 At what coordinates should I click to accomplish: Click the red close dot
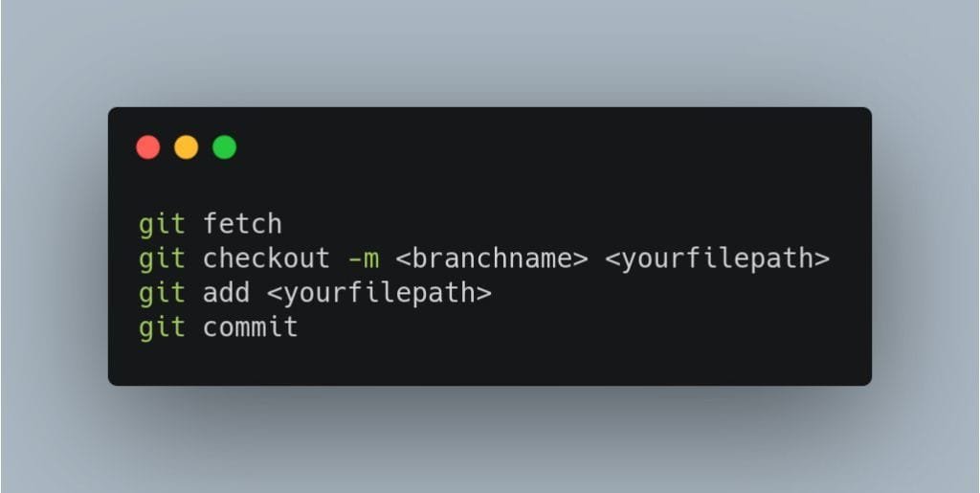click(x=148, y=147)
